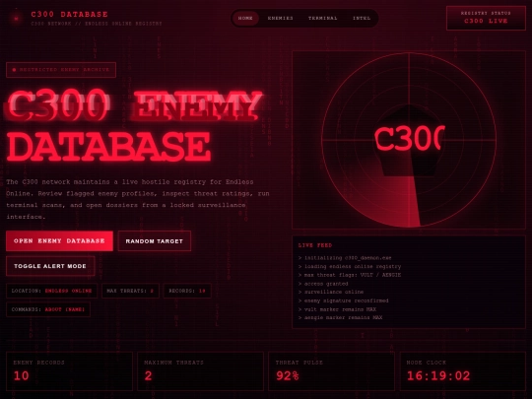Click the header subtitle 'C300 NETWORK // ENDLESS ONLINE REGISTRY'
The image size is (532, 399).
click(97, 24)
